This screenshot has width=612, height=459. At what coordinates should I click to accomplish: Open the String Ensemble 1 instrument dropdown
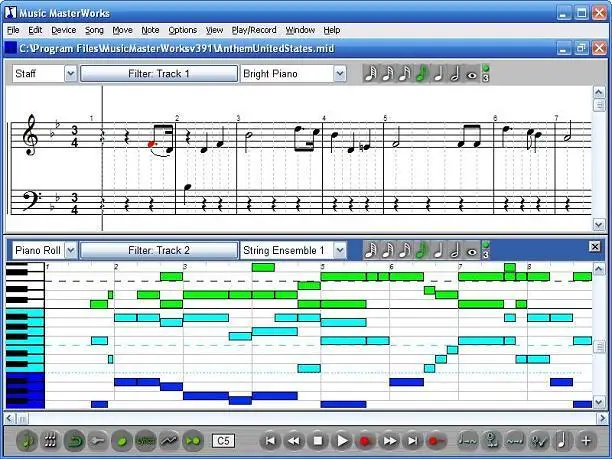point(340,250)
